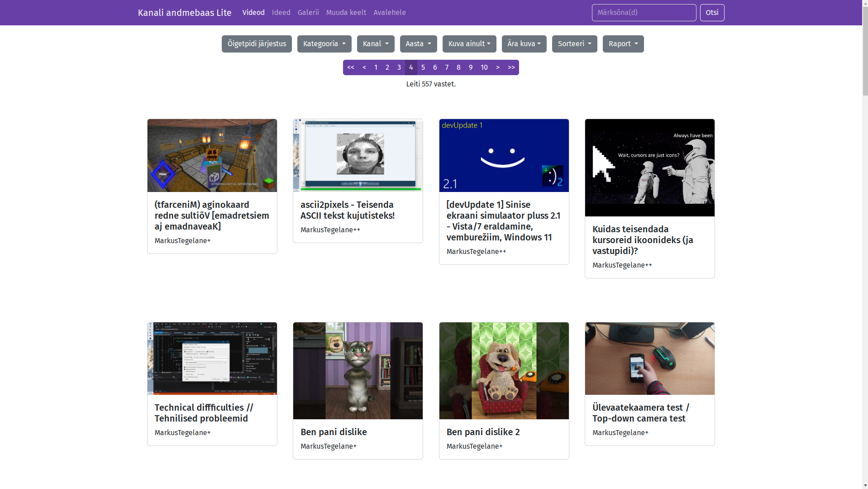
Task: Open the Ära kuva filter
Action: tap(524, 44)
